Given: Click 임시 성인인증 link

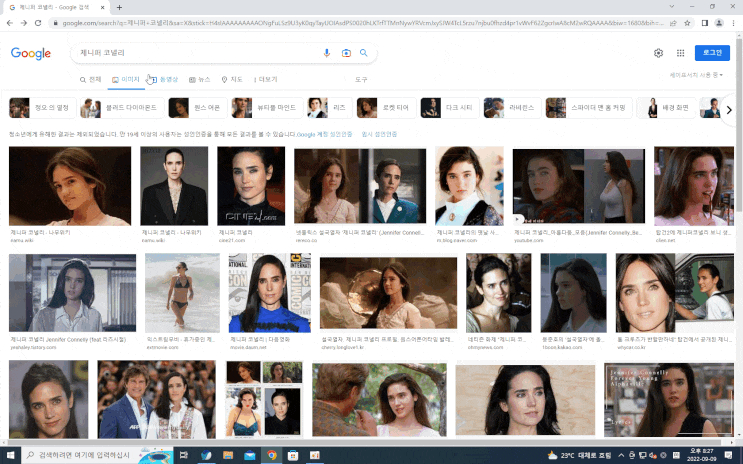Looking at the screenshot, I should point(379,135).
